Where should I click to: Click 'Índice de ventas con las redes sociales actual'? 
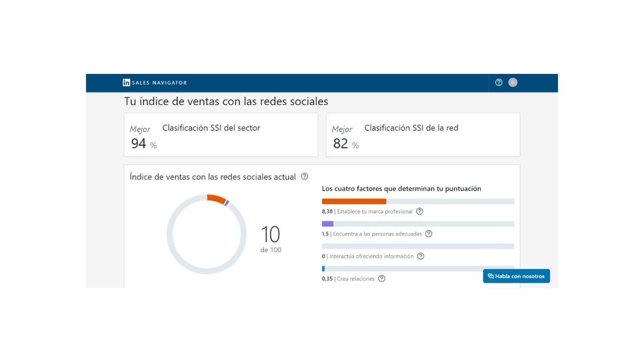[x=213, y=177]
